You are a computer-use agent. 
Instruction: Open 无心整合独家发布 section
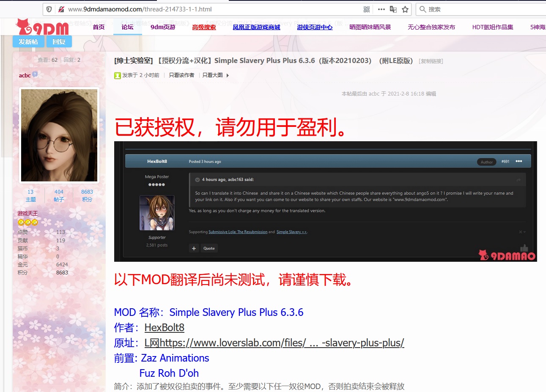(x=431, y=27)
